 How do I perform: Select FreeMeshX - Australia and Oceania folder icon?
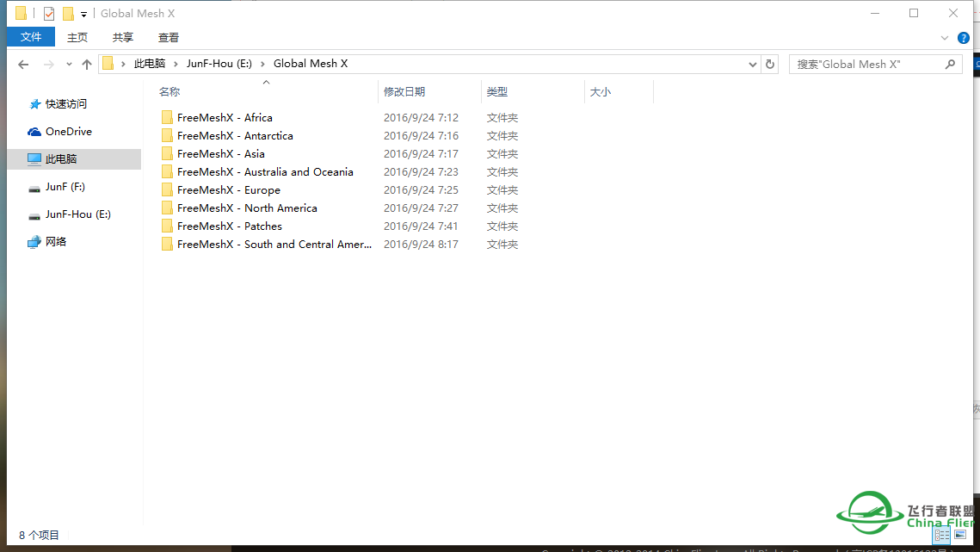pos(167,172)
